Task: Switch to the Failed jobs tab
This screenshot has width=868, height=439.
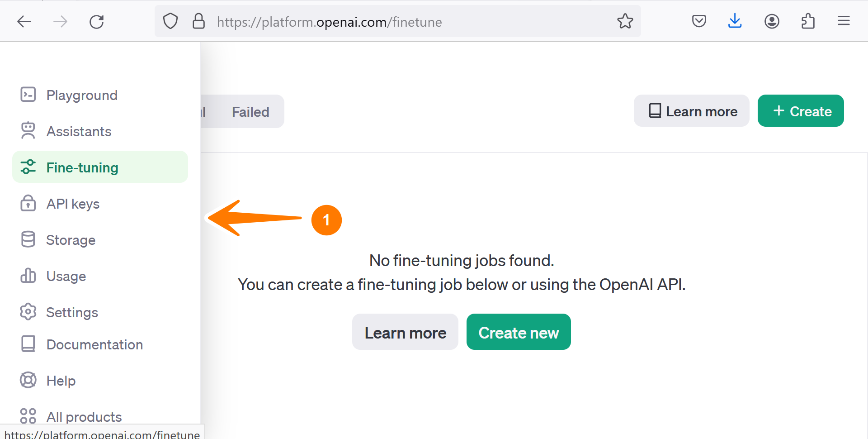Action: coord(250,112)
